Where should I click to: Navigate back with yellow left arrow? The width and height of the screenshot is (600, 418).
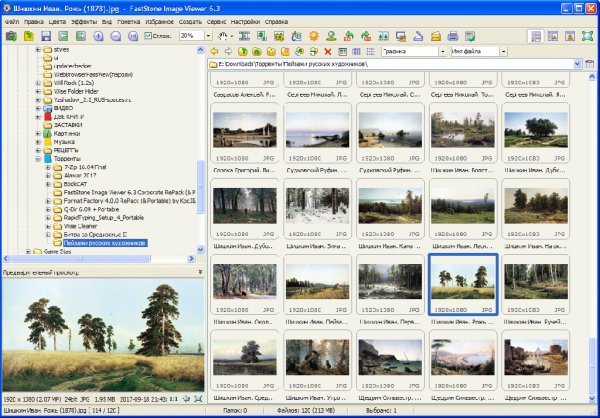pyautogui.click(x=214, y=51)
